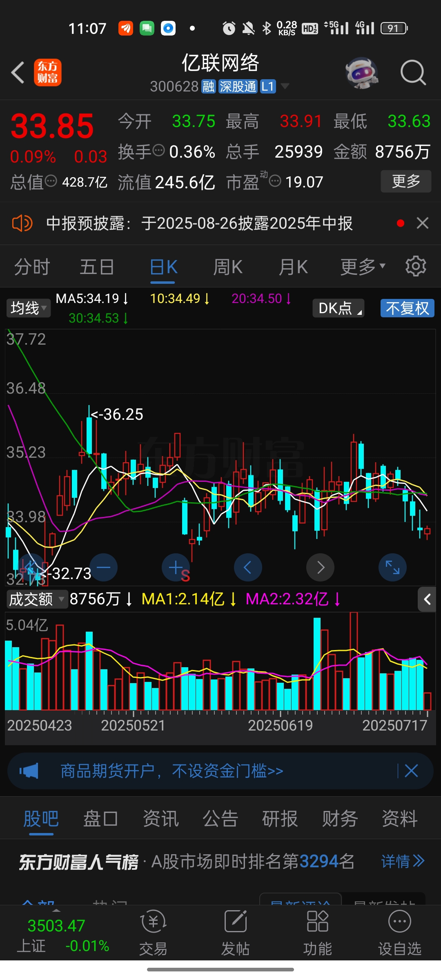Tap 东方财富人气榜 ranking text
The width and height of the screenshot is (441, 980).
[x=78, y=862]
